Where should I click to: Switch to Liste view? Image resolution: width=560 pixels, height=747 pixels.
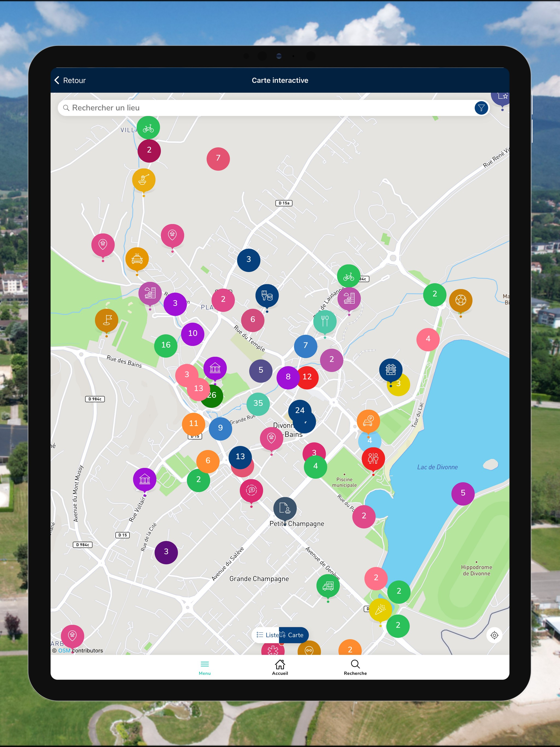(267, 635)
